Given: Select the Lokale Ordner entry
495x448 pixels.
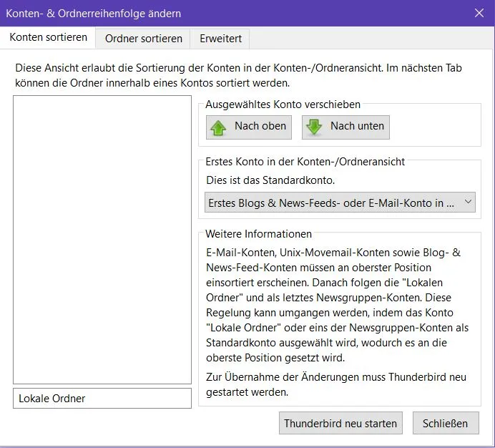Looking at the screenshot, I should (102, 399).
